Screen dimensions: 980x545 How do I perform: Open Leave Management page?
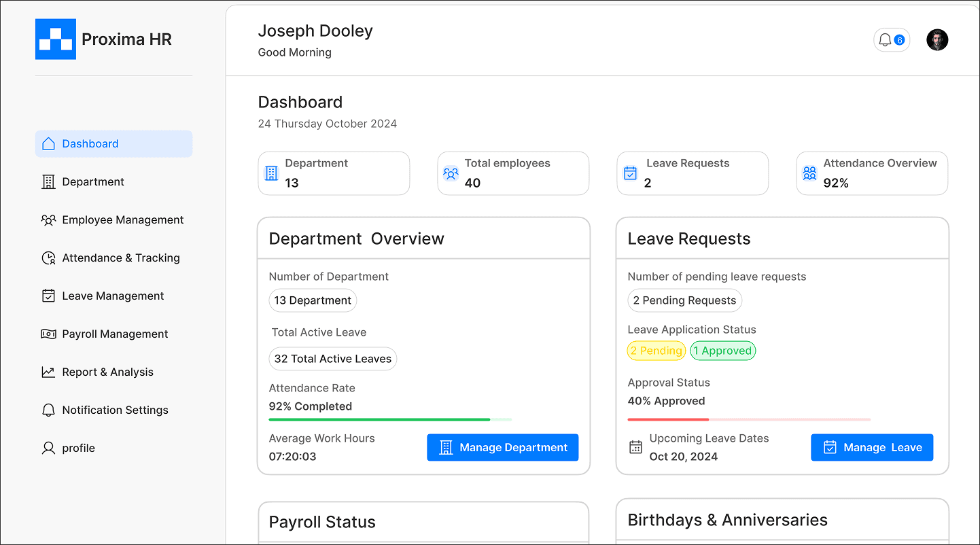pyautogui.click(x=113, y=296)
